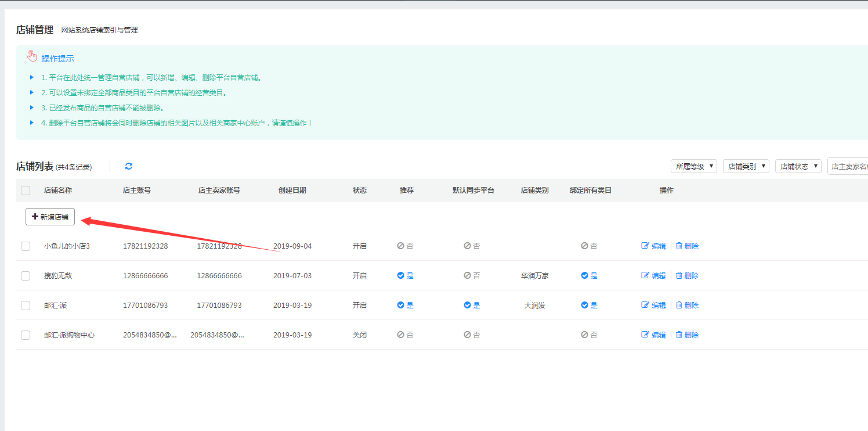
Task: Click the 创建日期 column header
Action: pyautogui.click(x=292, y=191)
